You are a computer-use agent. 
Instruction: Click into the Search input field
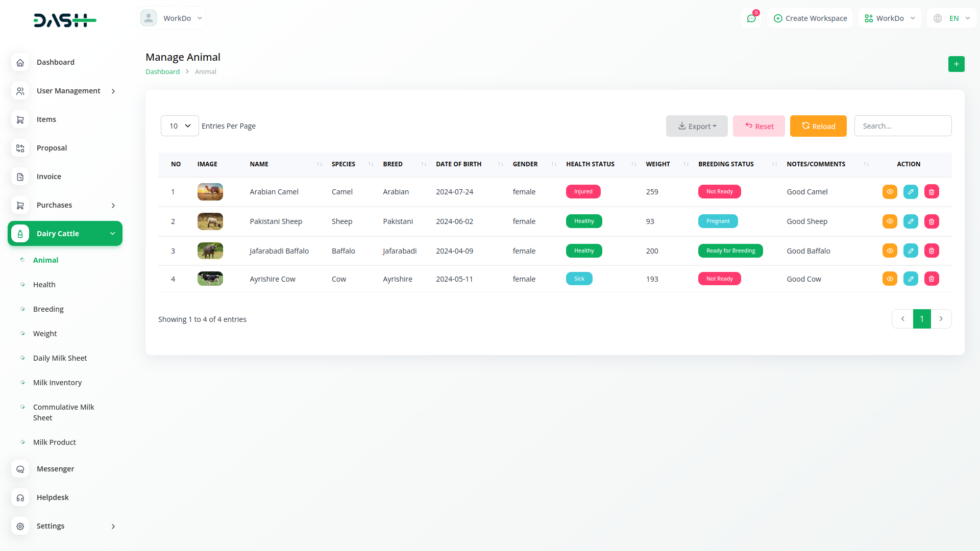pyautogui.click(x=902, y=126)
